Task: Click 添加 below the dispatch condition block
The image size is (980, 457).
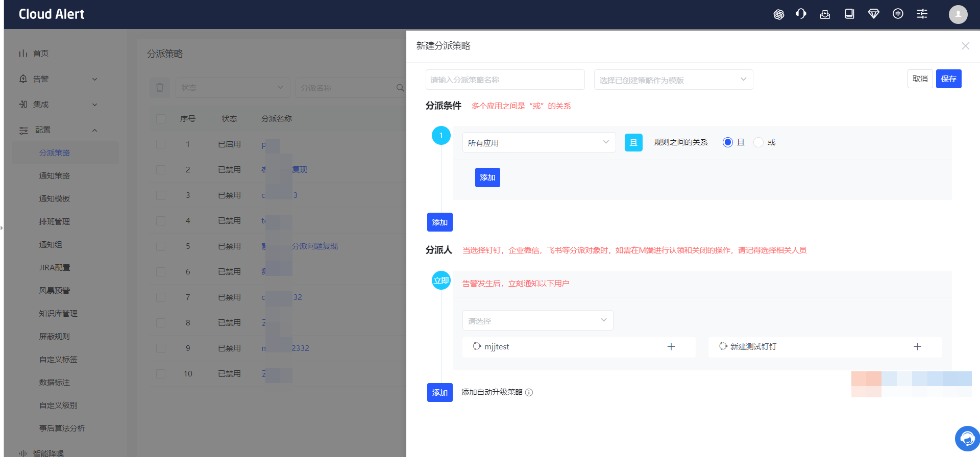Action: (x=439, y=222)
